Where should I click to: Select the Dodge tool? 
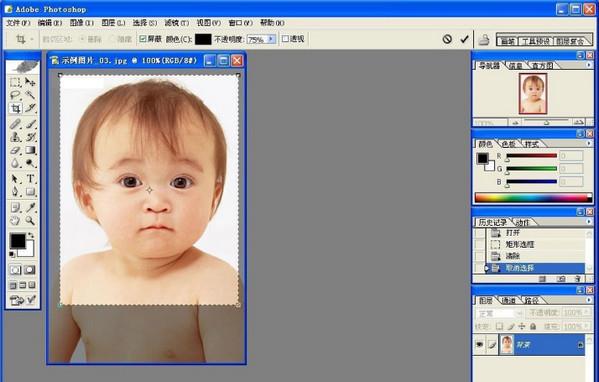[x=30, y=163]
